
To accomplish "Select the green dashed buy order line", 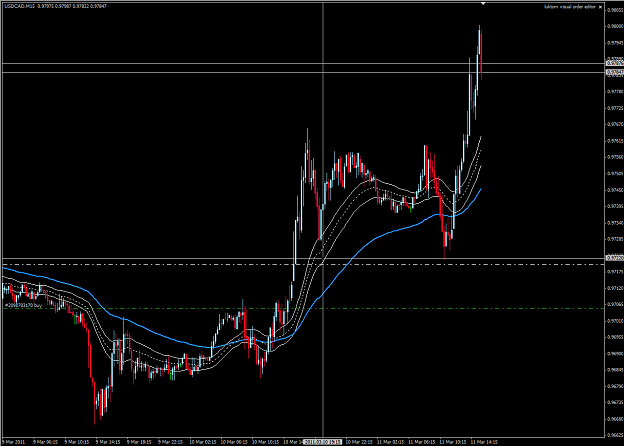I will pos(303,308).
